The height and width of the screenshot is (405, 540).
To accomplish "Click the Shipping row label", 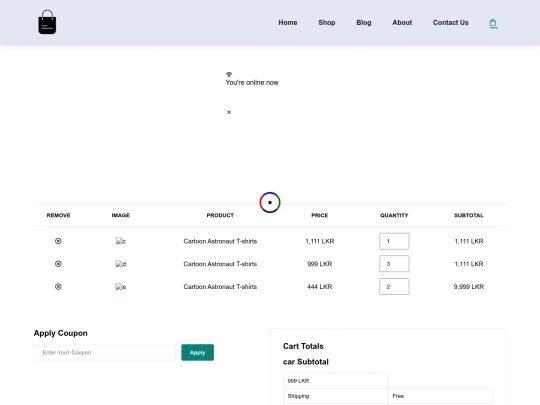I will (x=298, y=396).
